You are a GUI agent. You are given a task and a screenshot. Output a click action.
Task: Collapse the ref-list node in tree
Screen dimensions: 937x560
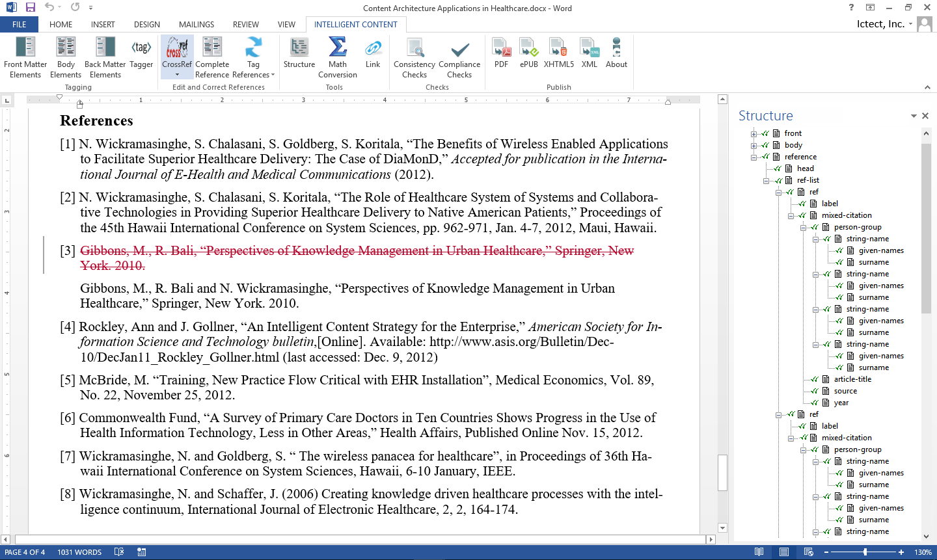click(x=767, y=180)
